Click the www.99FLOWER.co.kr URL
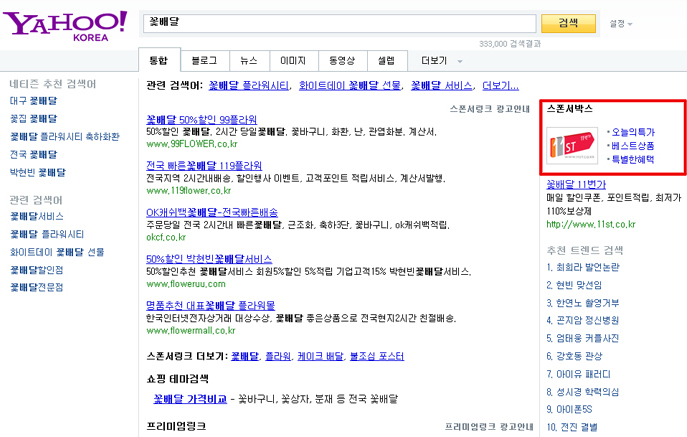 tap(192, 144)
